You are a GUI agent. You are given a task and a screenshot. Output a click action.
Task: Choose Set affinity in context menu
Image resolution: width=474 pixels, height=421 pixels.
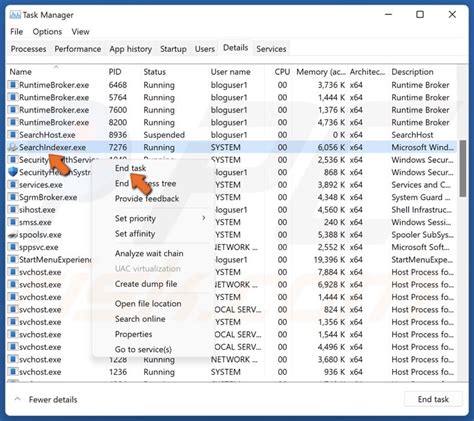[x=135, y=234]
